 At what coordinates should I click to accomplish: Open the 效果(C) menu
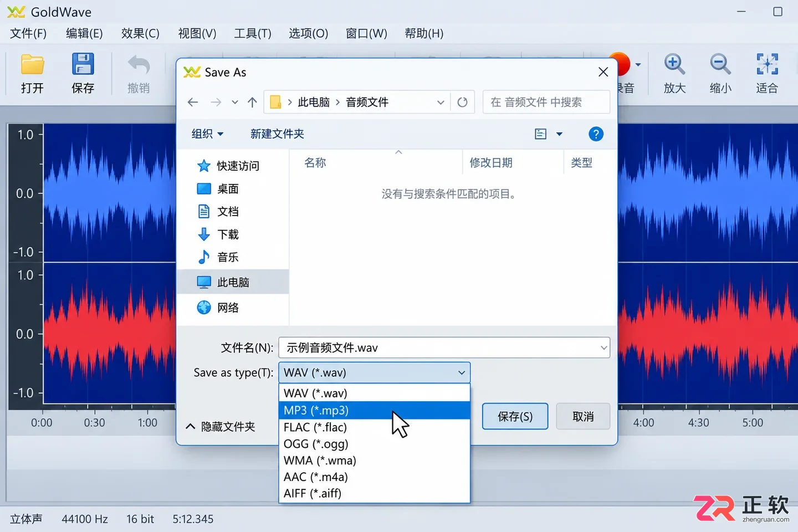tap(140, 33)
